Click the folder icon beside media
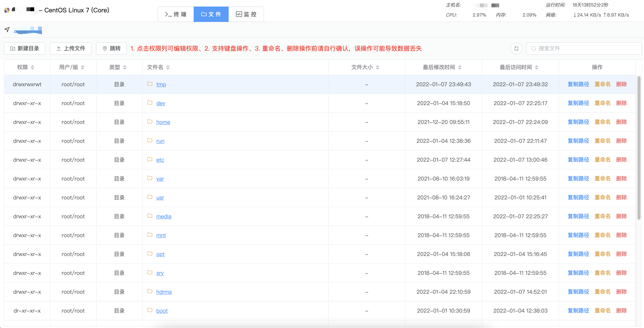 click(x=150, y=216)
